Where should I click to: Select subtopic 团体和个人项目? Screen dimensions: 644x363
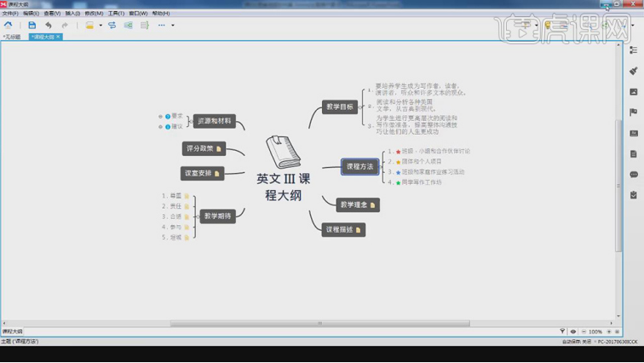click(422, 162)
